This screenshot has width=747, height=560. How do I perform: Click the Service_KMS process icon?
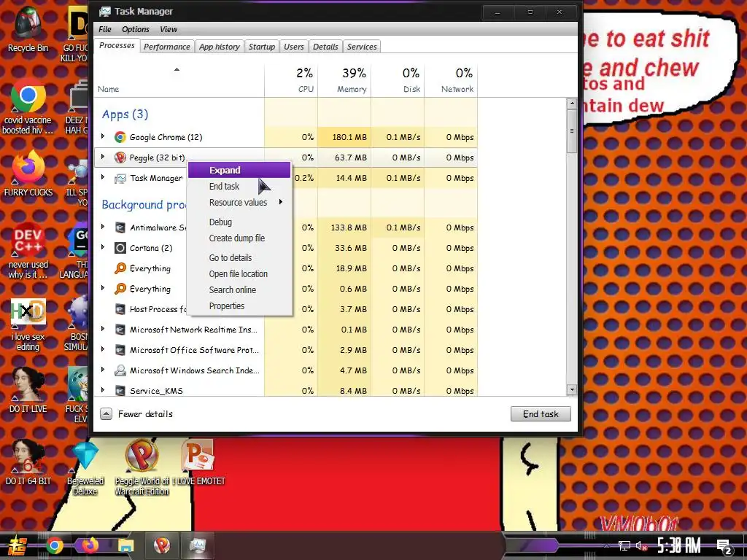point(120,391)
